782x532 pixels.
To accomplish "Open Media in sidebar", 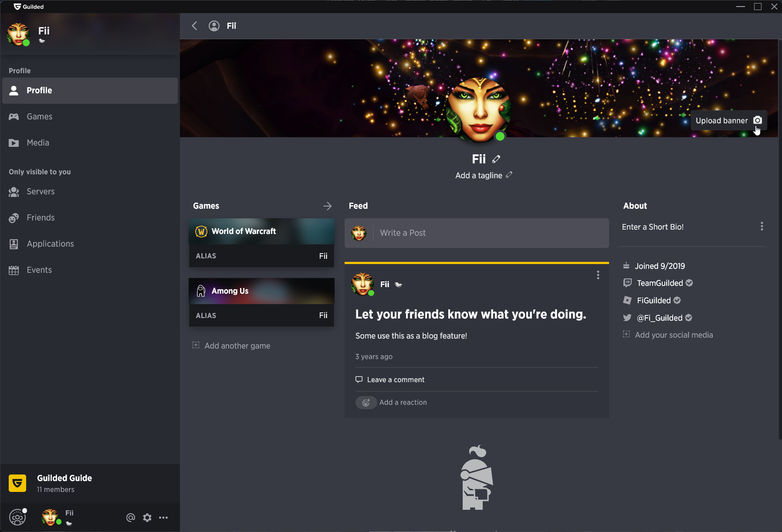I will tap(90, 143).
